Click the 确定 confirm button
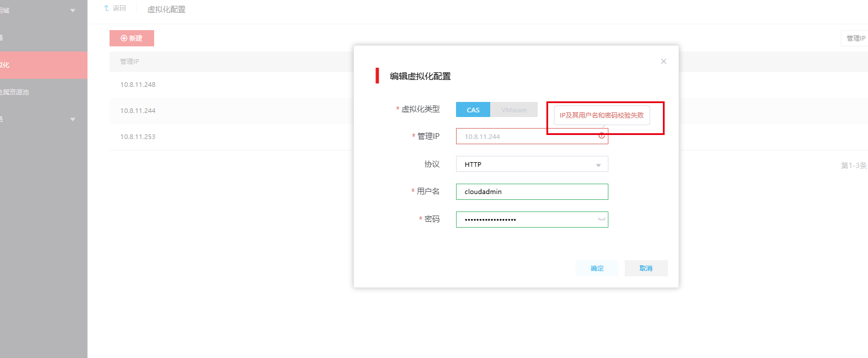 (597, 268)
